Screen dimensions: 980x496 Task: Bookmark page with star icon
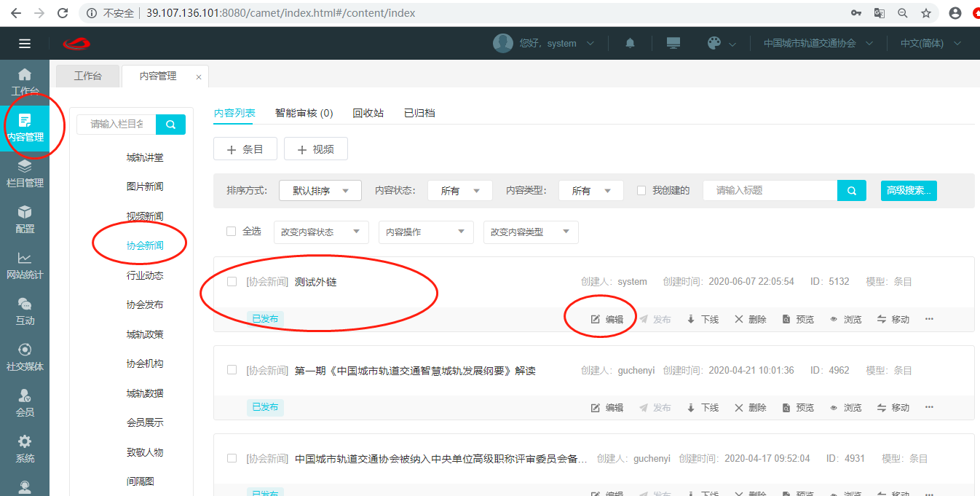pos(926,13)
